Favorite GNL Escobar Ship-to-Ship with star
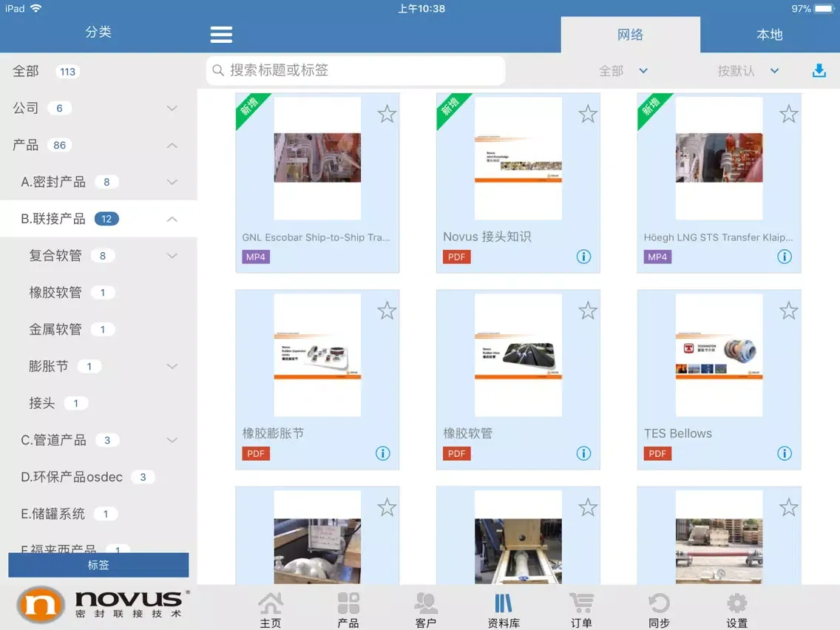Screen dimensions: 840x630 point(387,114)
